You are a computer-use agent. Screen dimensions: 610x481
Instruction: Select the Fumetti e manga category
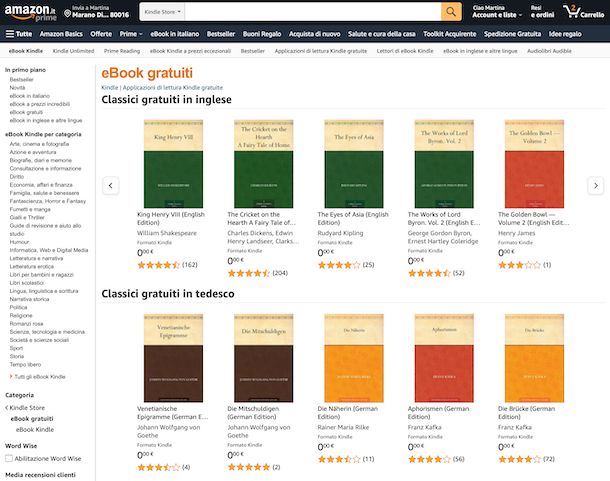[x=30, y=209]
